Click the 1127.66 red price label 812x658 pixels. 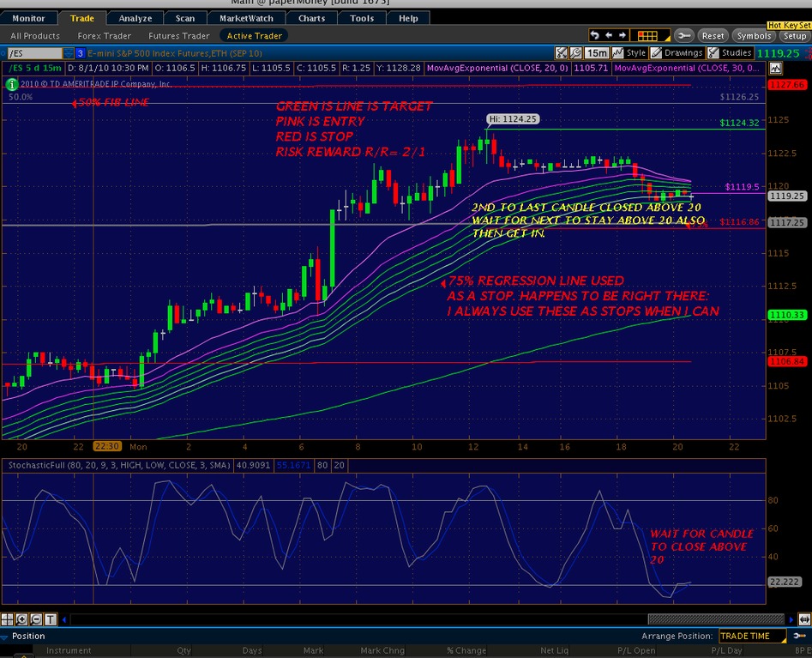pyautogui.click(x=786, y=84)
